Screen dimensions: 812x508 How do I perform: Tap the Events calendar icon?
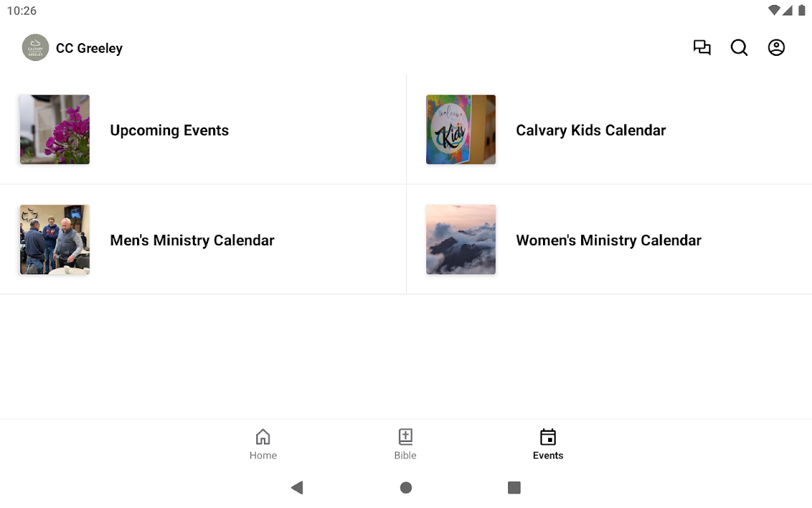[x=548, y=437]
